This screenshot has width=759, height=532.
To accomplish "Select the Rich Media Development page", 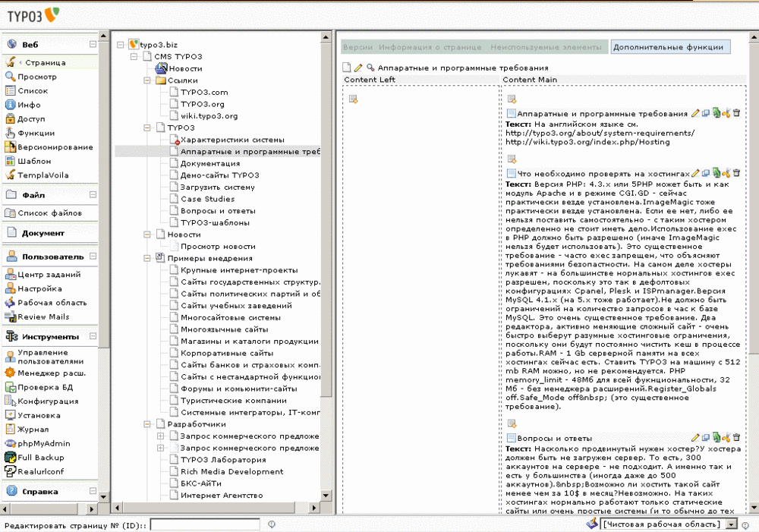I will [x=231, y=471].
